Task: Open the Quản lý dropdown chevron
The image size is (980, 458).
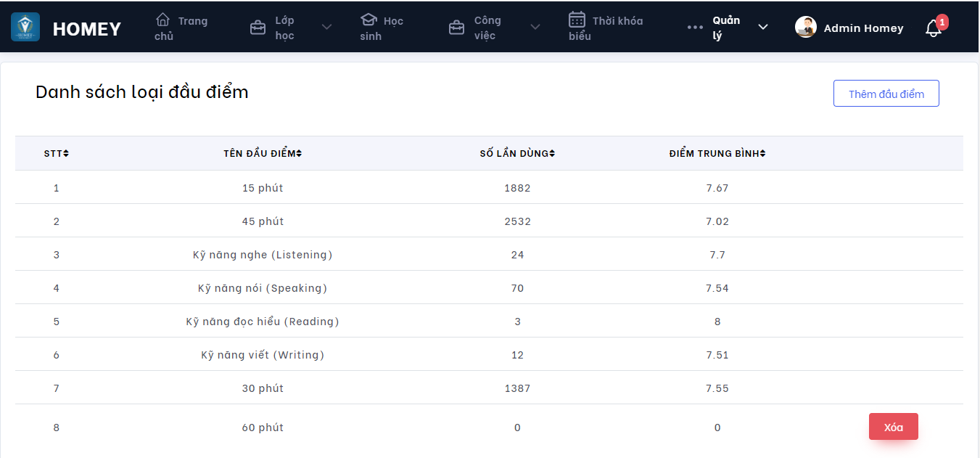Action: 763,28
